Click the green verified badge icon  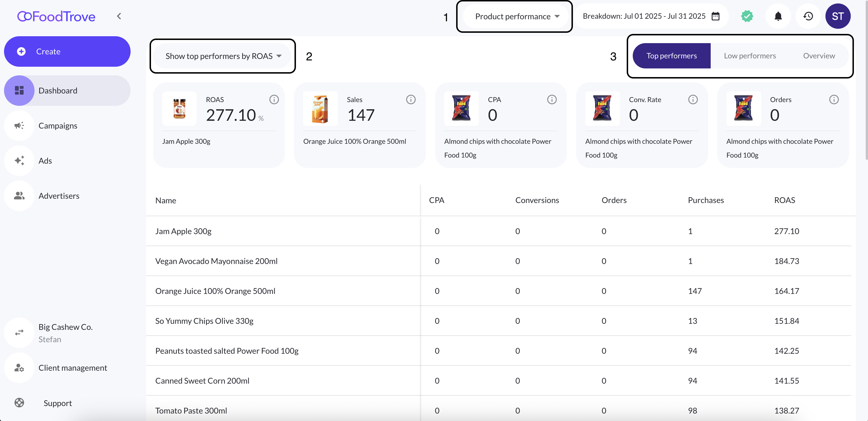pos(747,16)
